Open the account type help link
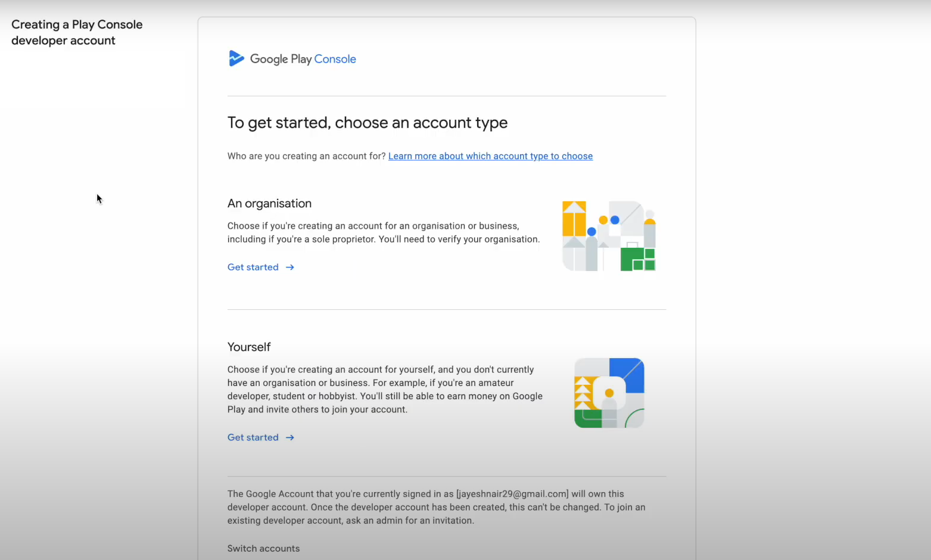This screenshot has width=931, height=560. (490, 156)
